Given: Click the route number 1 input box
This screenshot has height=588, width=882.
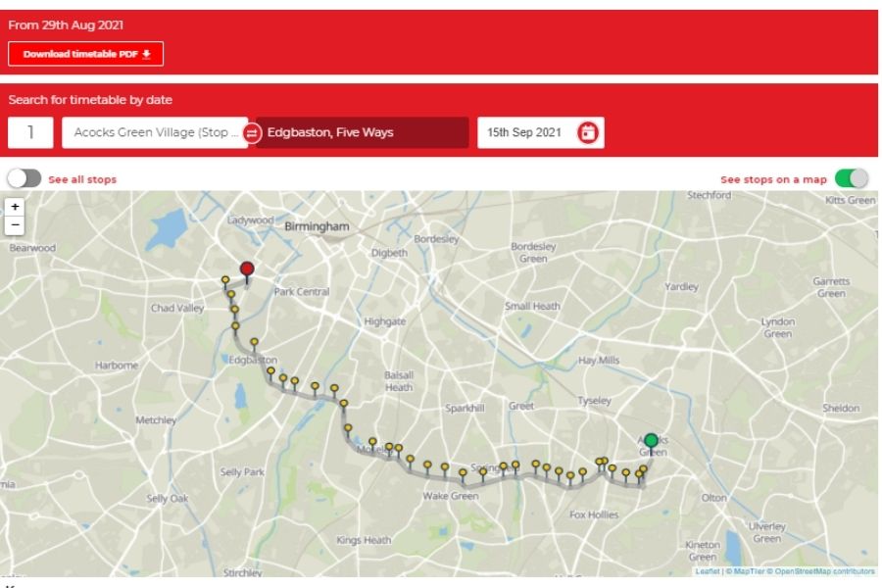Looking at the screenshot, I should pos(30,133).
